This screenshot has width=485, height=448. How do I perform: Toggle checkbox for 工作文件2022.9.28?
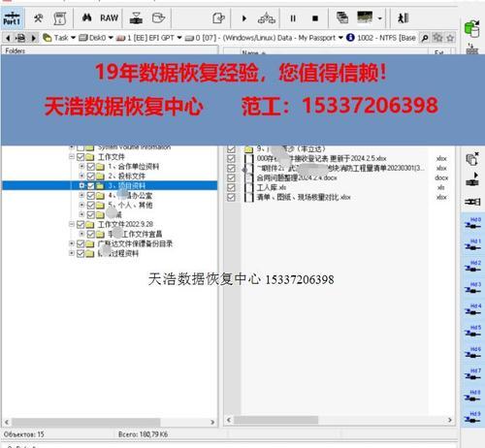tap(81, 224)
